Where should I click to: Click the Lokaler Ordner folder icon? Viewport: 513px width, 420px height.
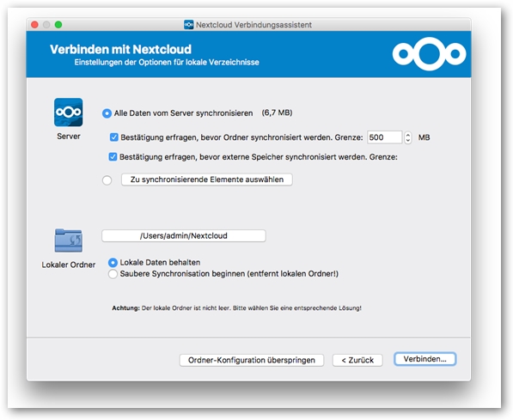[69, 240]
